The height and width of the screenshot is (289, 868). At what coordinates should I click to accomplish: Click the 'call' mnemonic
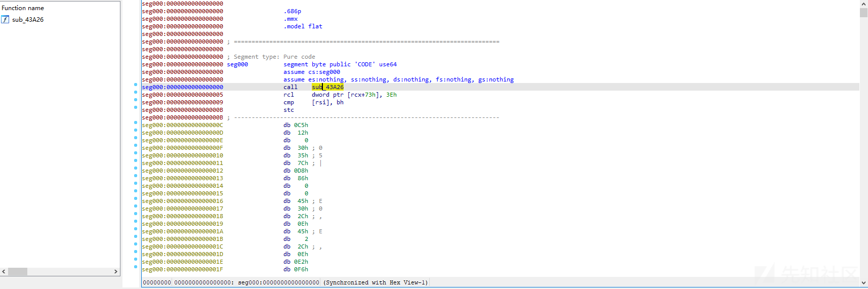click(291, 87)
